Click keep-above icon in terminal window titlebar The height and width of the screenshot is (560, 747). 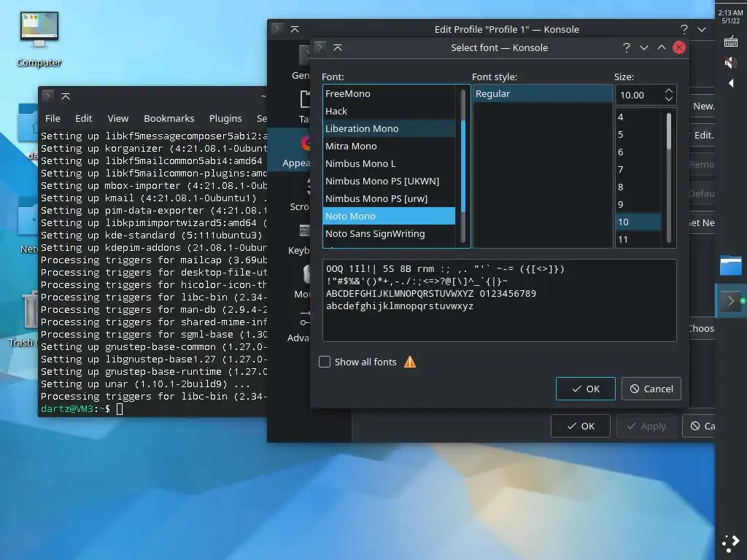66,96
